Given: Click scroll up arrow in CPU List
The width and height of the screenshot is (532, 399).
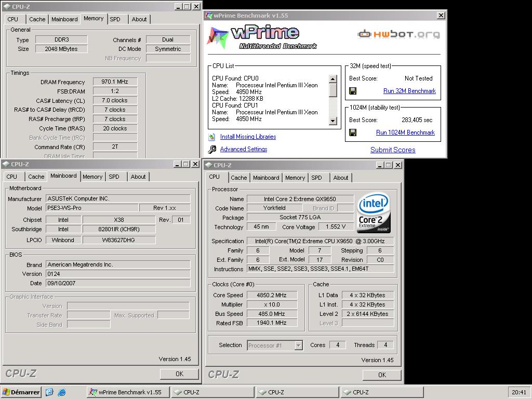Looking at the screenshot, I should coord(333,79).
